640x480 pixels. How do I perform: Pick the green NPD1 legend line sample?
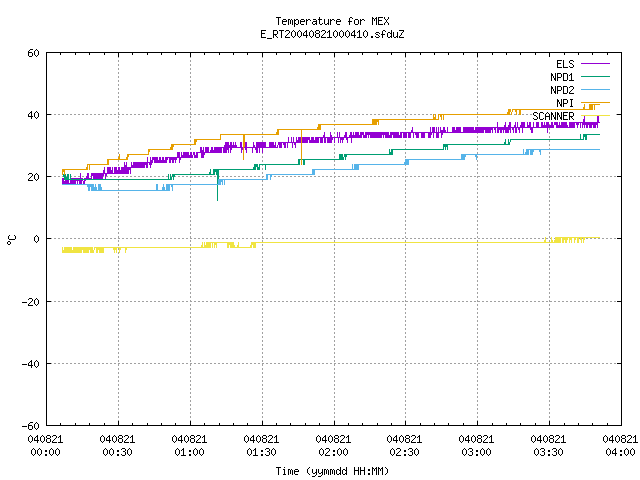point(595,77)
